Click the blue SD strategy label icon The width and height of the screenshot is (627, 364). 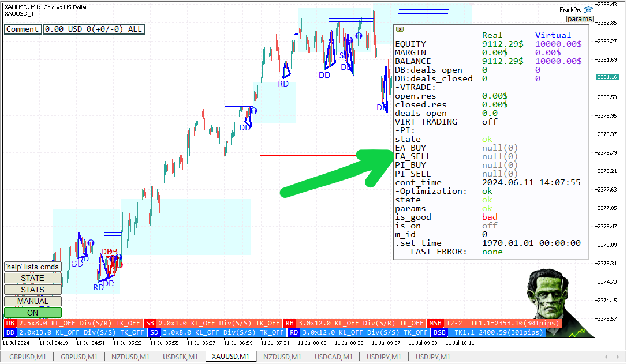pyautogui.click(x=154, y=332)
